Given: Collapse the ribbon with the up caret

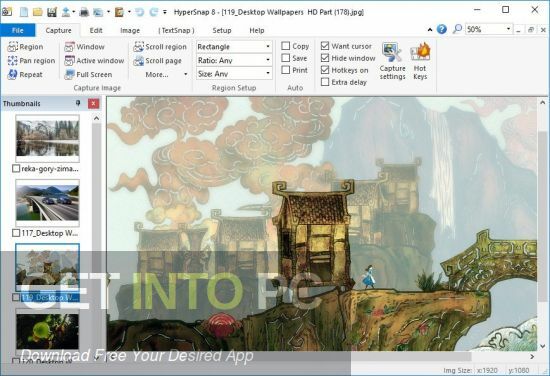Looking at the screenshot, I should pyautogui.click(x=430, y=30).
